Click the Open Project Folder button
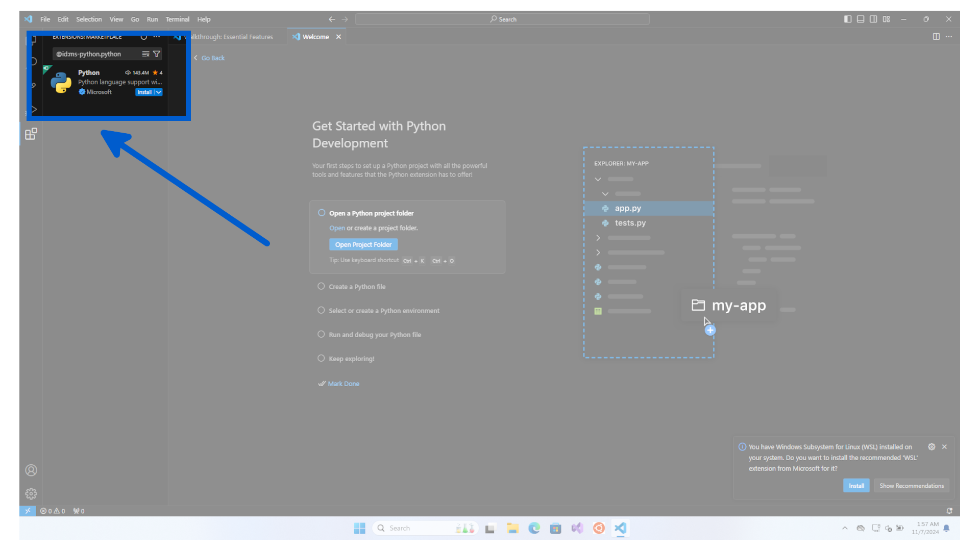This screenshot has width=980, height=551. coord(363,244)
